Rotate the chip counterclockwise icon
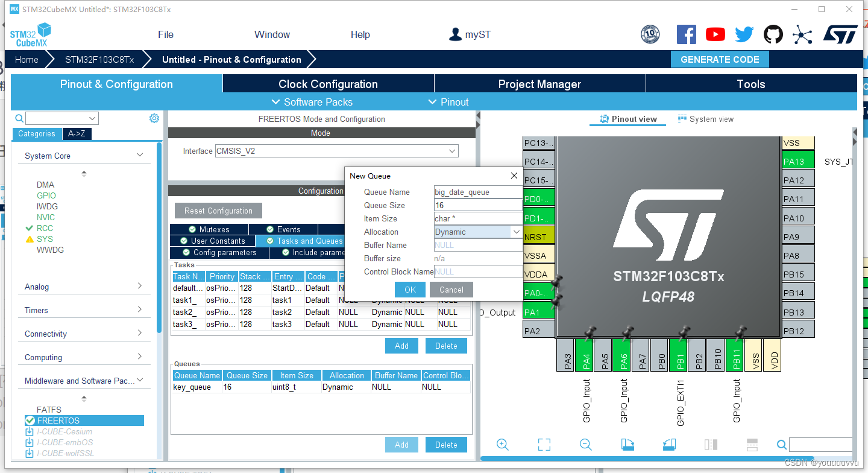868x473 pixels. (669, 445)
